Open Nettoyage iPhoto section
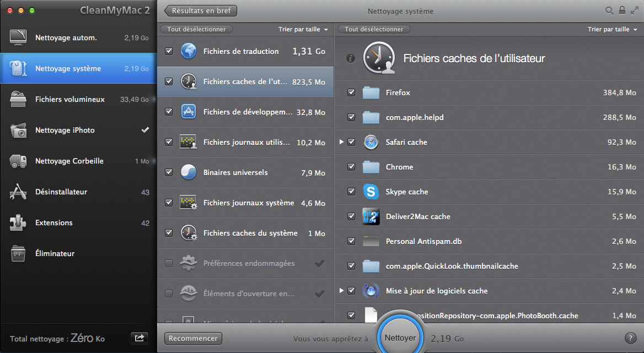 click(x=78, y=130)
